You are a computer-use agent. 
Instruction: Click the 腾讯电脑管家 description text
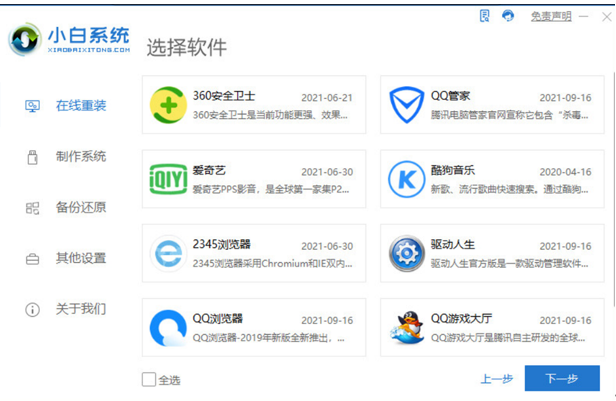click(510, 115)
